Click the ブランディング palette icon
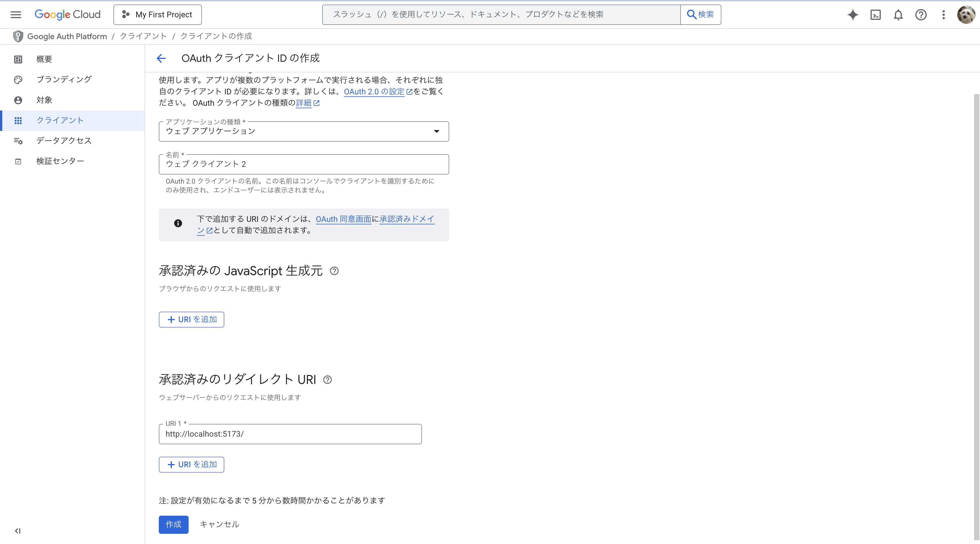This screenshot has height=544, width=980. 18,79
